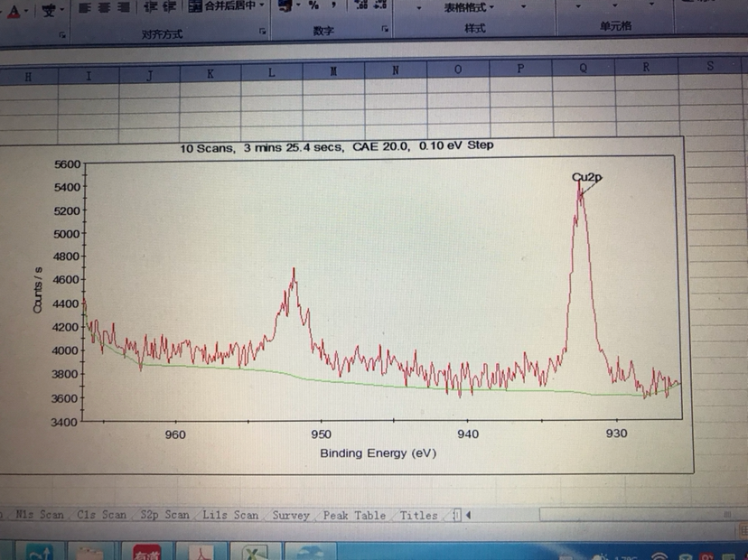
Task: Open the delete cells dropdown arrow
Action: 615,5
